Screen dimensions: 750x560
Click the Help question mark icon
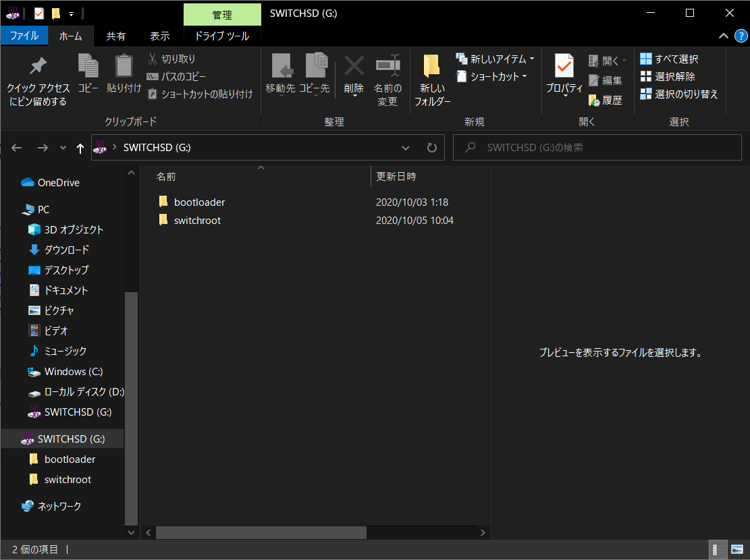click(741, 36)
